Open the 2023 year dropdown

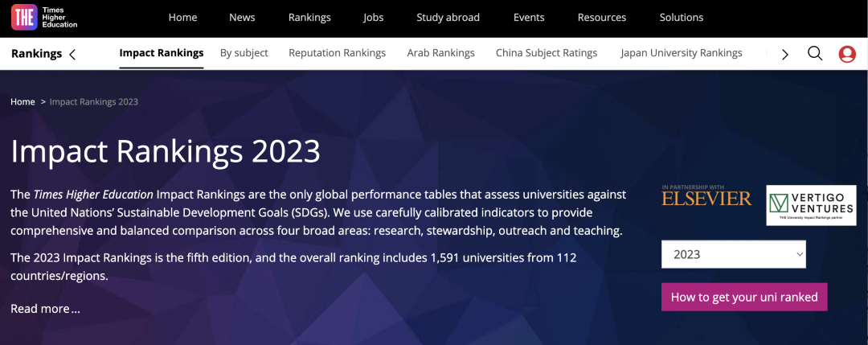[734, 254]
